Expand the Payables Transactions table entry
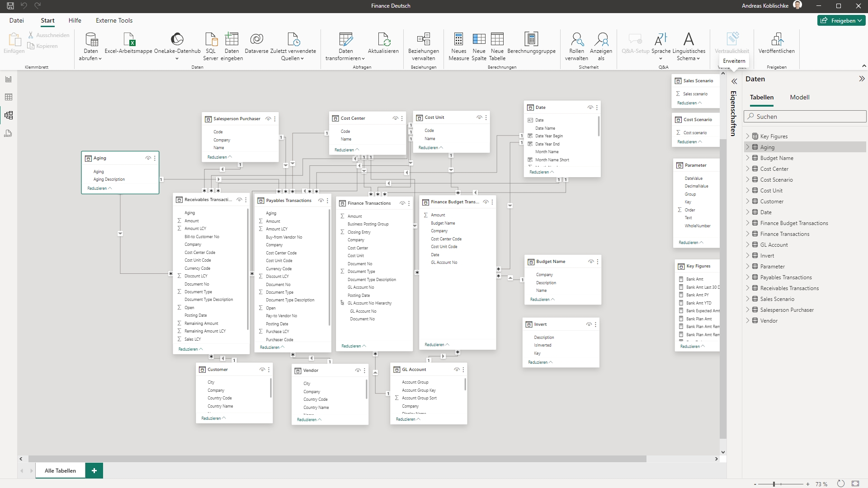The image size is (868, 488). pyautogui.click(x=748, y=277)
